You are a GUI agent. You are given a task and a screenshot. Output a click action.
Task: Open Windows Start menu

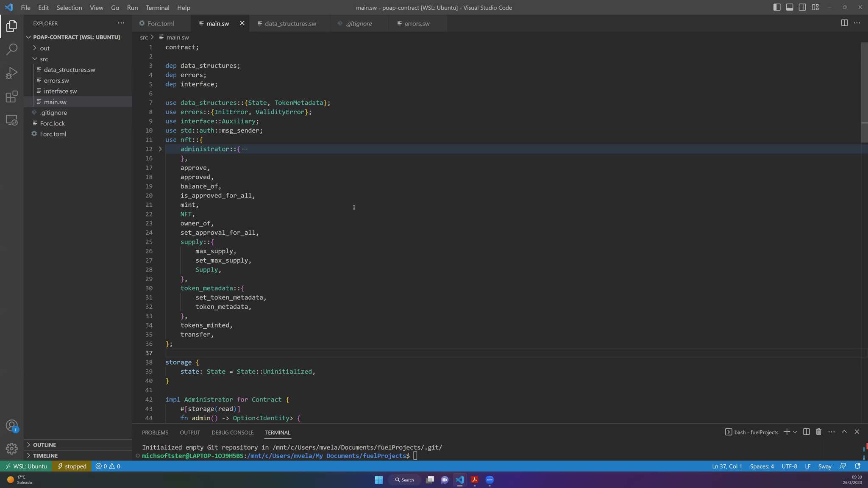point(378,480)
